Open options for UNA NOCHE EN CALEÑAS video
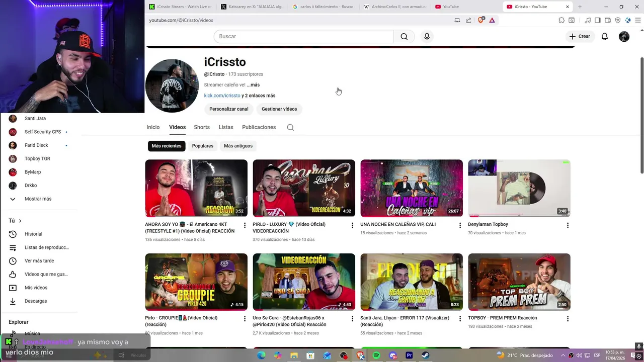 pyautogui.click(x=460, y=225)
